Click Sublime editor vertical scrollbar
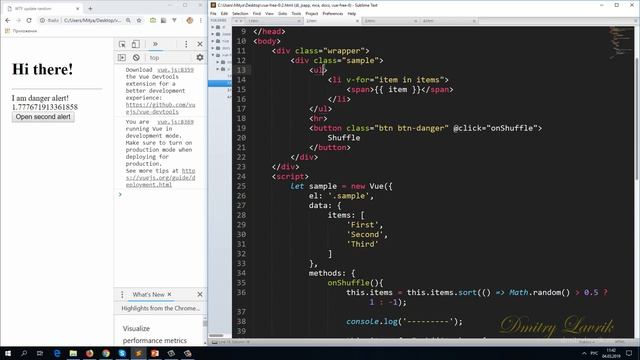Image resolution: width=640 pixels, height=360 pixels. tap(637, 118)
